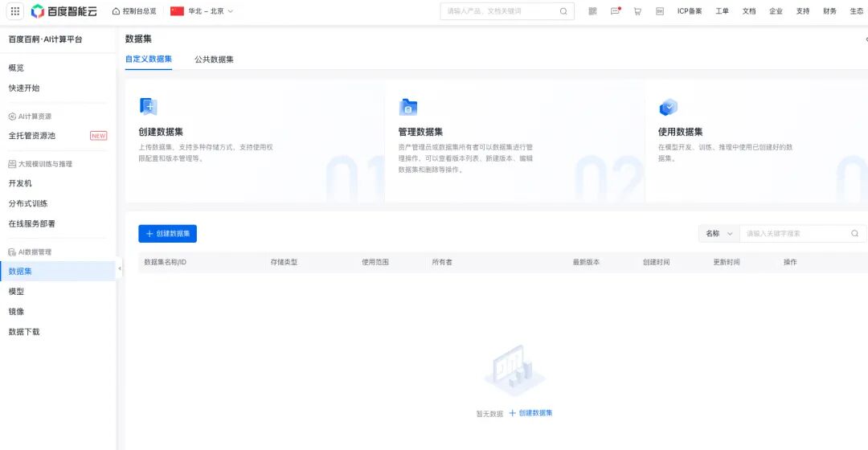The height and width of the screenshot is (450, 868).
Task: Open 财务 in the top menu
Action: coord(829,11)
